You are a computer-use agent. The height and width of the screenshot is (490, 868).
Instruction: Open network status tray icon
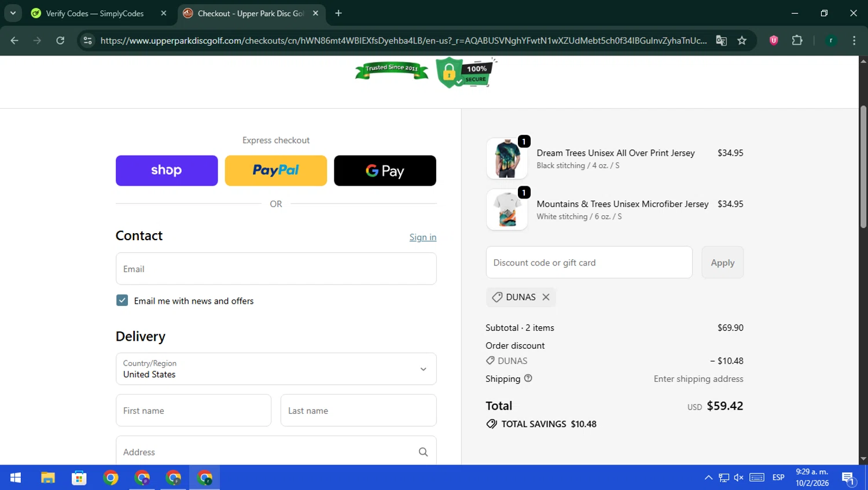pos(724,477)
